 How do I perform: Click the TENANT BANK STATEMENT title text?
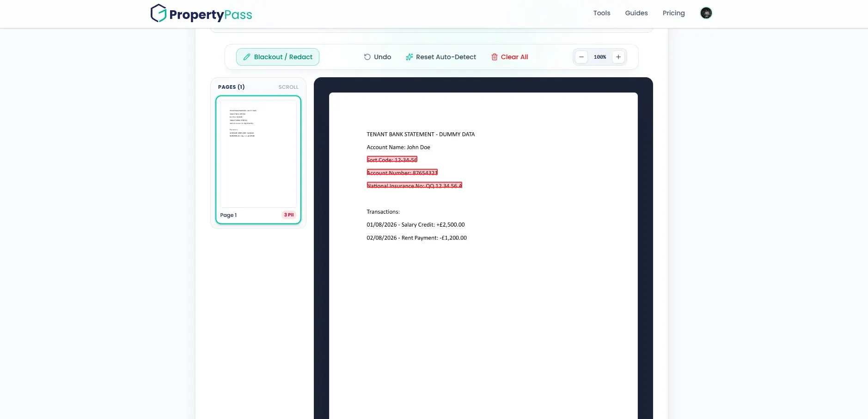point(421,134)
